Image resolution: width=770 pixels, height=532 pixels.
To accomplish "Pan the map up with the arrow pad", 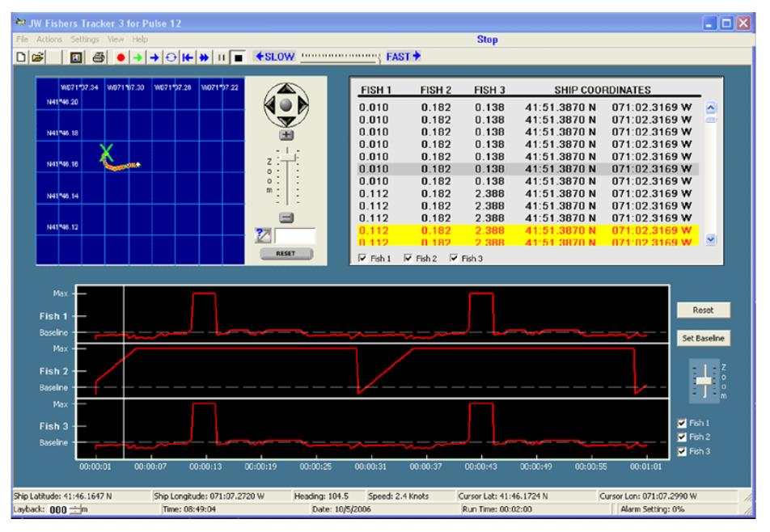I will [286, 89].
